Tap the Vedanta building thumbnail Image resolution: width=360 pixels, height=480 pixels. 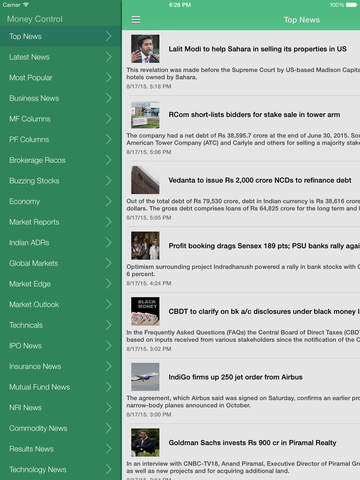[x=145, y=180]
